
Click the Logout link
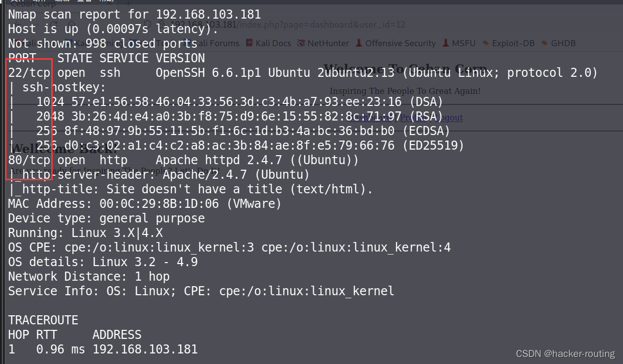[x=449, y=117]
